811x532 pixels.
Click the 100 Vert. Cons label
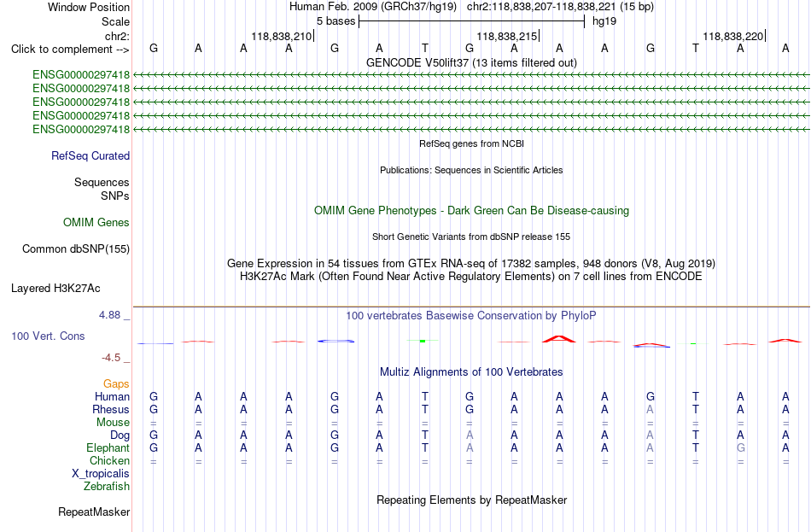[x=48, y=336]
